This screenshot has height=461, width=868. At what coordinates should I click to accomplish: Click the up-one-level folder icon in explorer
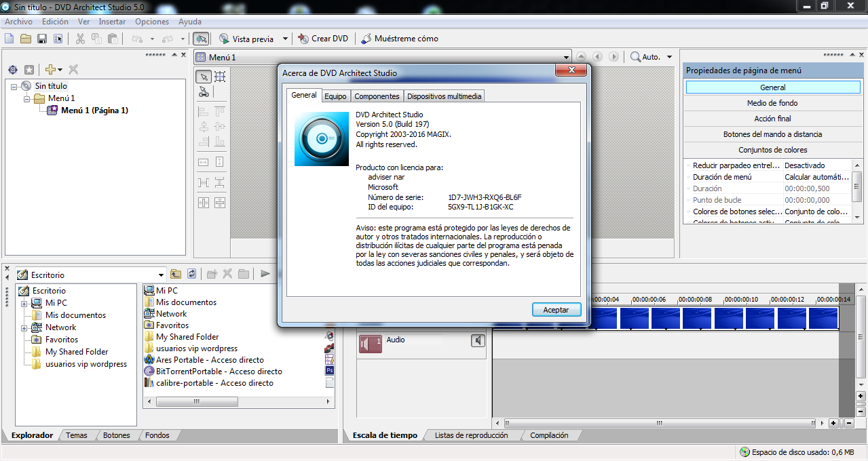(176, 274)
